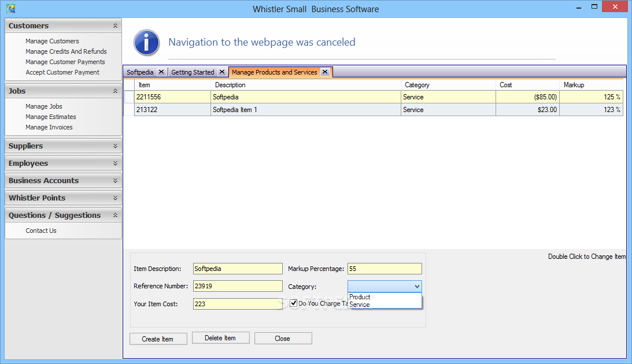Expand the Employees panel chevron
The height and width of the screenshot is (364, 632).
click(115, 163)
